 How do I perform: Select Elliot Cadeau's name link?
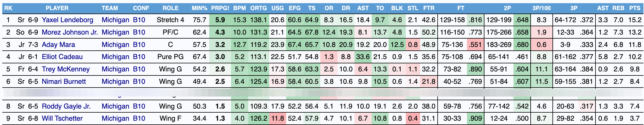pos(62,57)
